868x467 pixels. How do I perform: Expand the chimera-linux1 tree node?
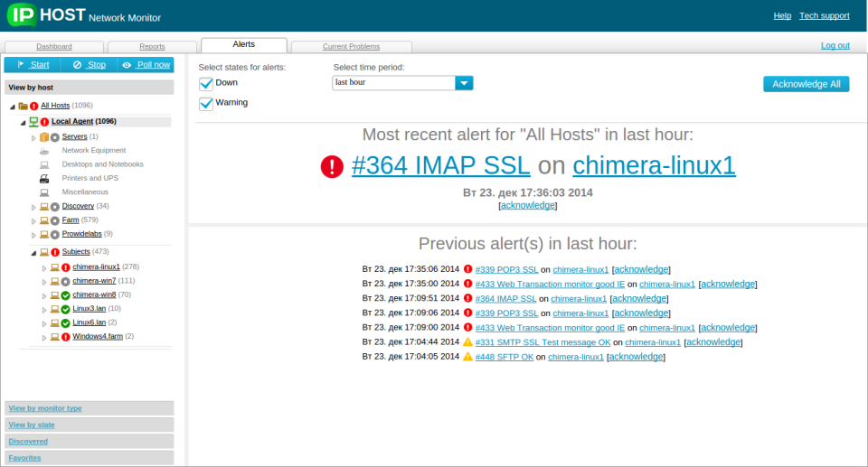(44, 267)
